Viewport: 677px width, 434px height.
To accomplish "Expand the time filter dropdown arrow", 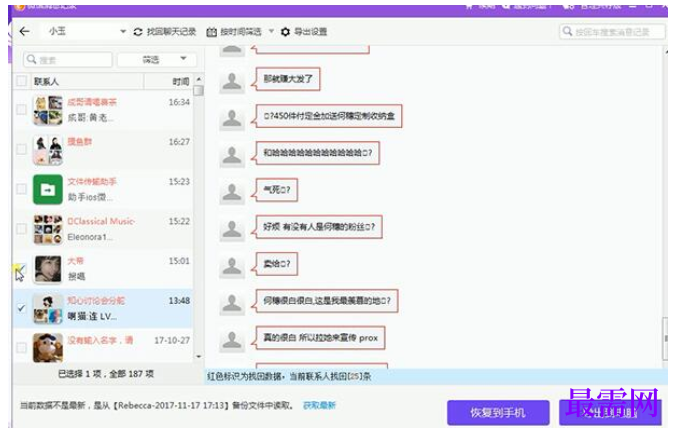I will point(271,31).
